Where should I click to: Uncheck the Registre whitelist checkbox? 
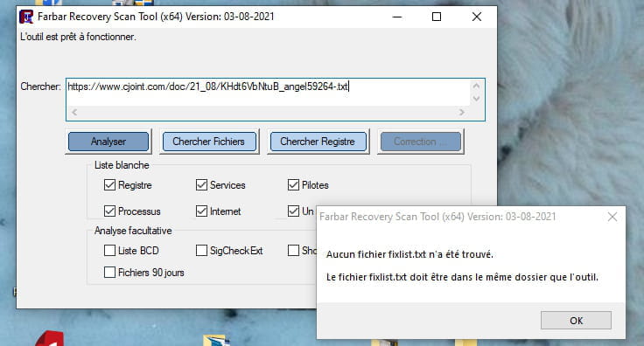tap(109, 185)
